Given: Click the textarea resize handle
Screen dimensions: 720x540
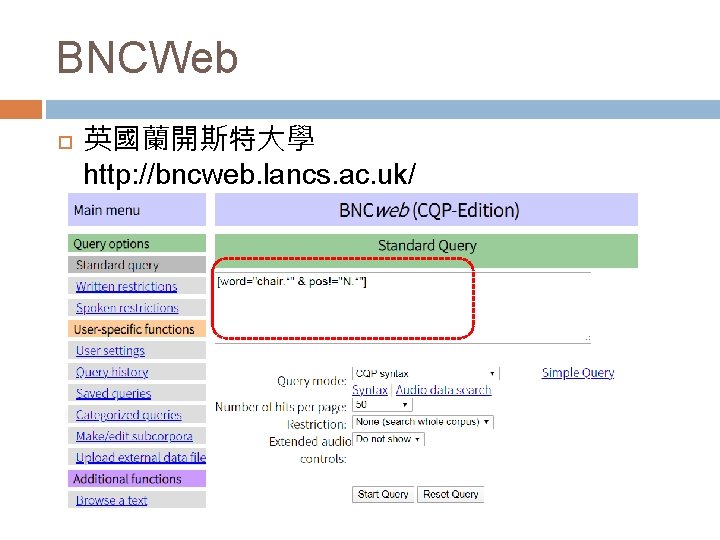Looking at the screenshot, I should tap(588, 339).
